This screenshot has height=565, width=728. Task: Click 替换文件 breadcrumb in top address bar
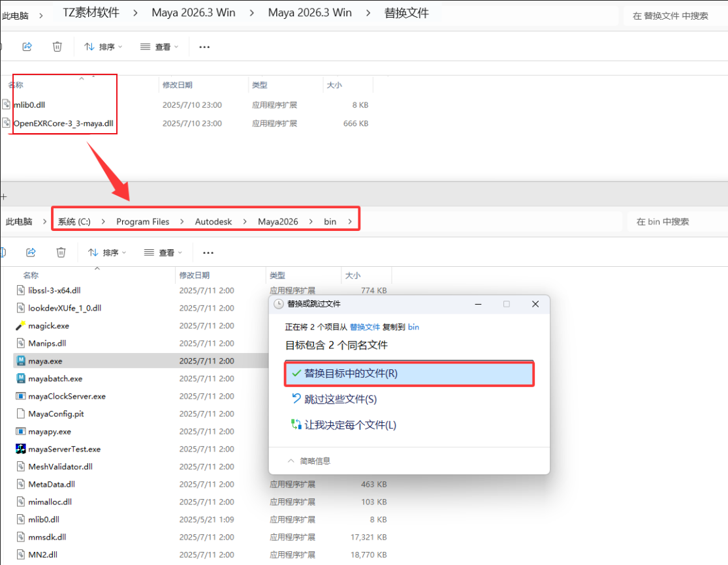pyautogui.click(x=406, y=13)
